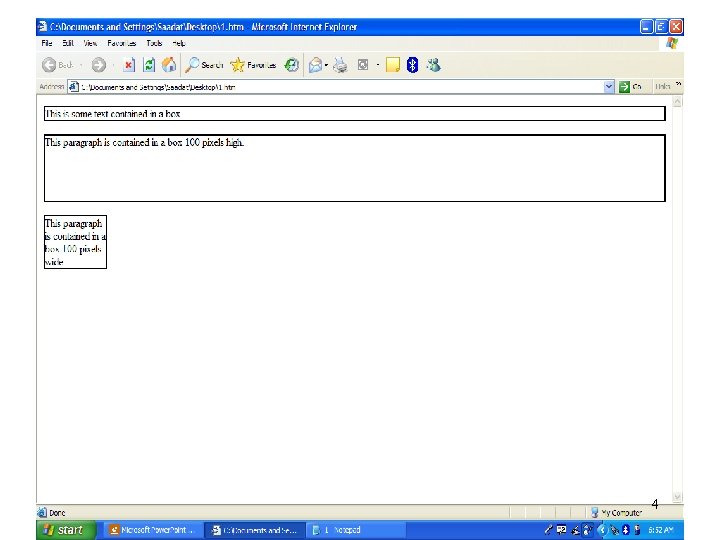This screenshot has height=540, width=720.
Task: Expand the Links toolbar chevron
Action: pos(678,85)
